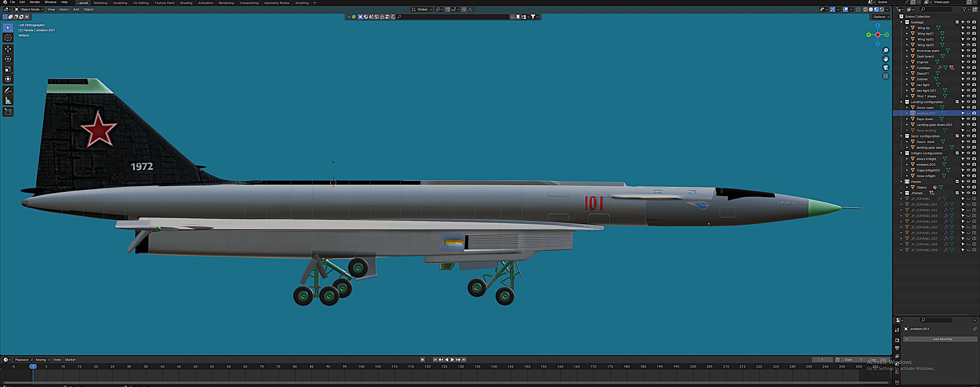Activate the Transform tool
The image size is (980, 387).
pyautogui.click(x=8, y=79)
